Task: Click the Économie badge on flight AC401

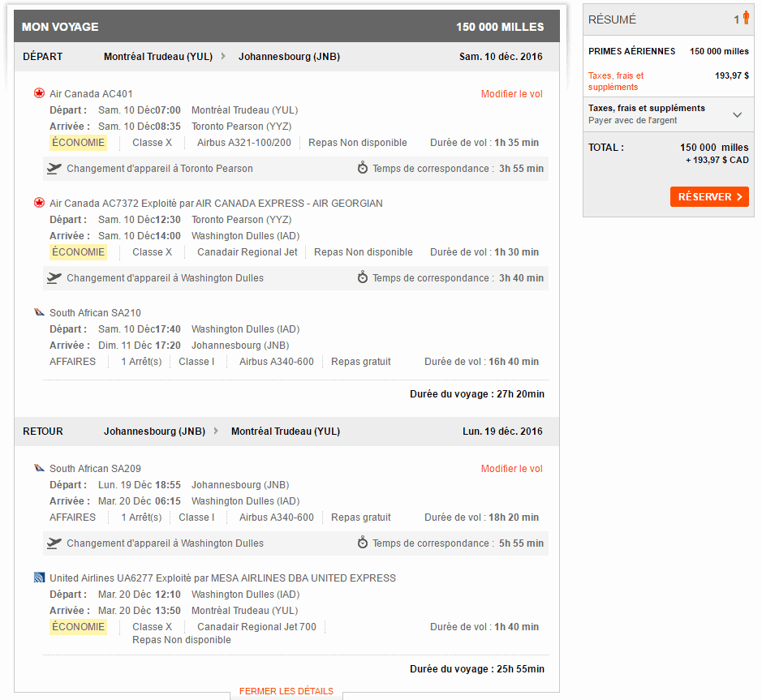Action: [x=78, y=143]
